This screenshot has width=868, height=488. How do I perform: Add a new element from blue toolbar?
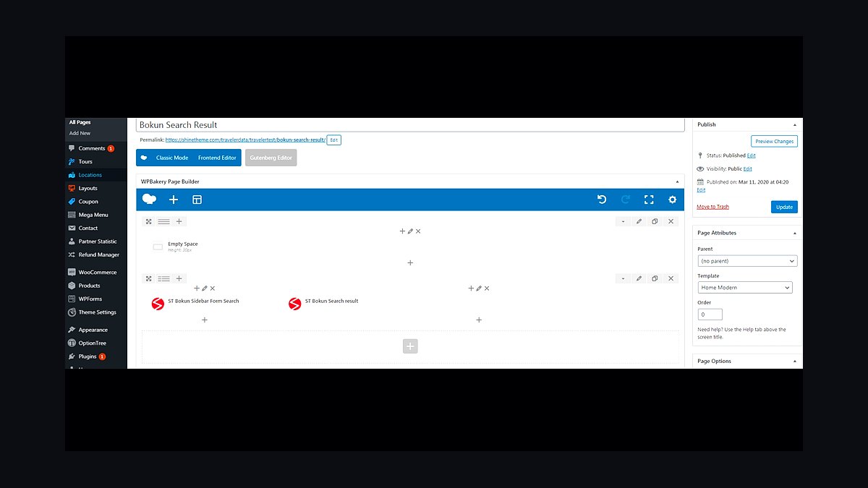click(x=174, y=200)
